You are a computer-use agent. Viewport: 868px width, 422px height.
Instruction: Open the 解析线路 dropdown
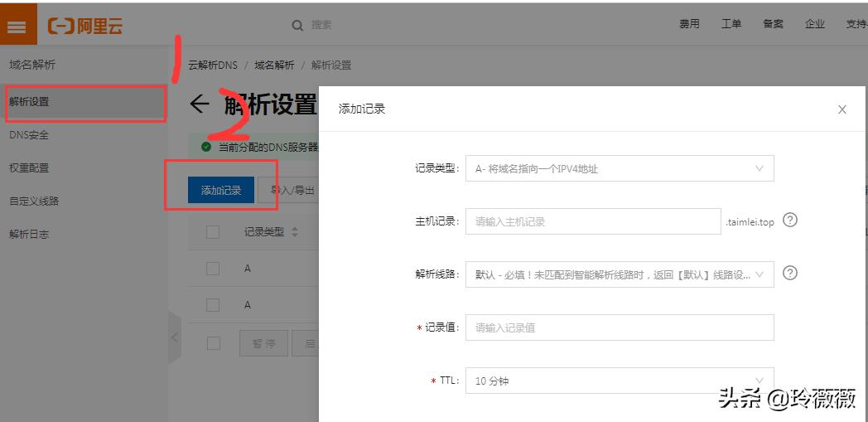pos(620,274)
